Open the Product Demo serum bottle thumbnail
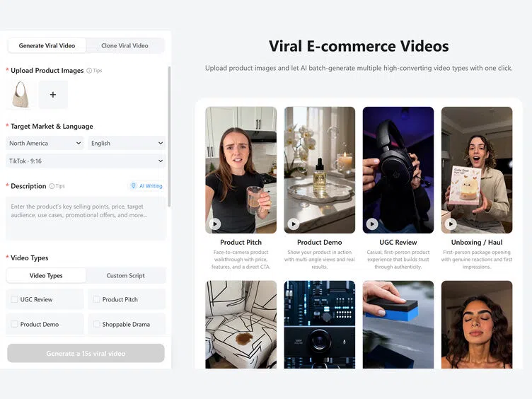The height and width of the screenshot is (399, 532). [320, 170]
